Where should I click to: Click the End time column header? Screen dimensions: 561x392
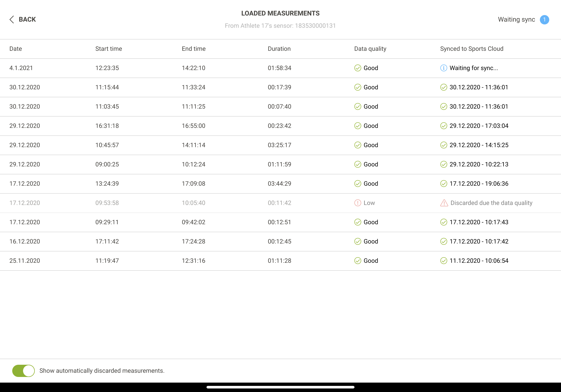(194, 49)
